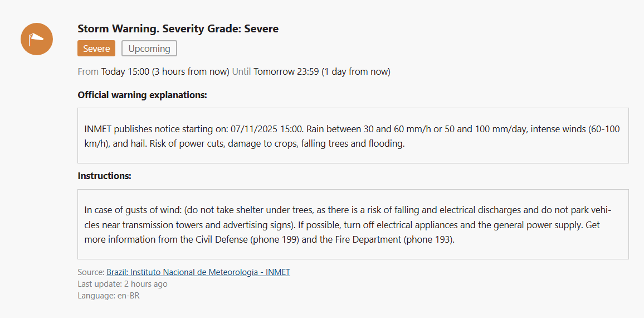Open the Instituto Nacional de Meteorologia INMET link
The height and width of the screenshot is (318, 644).
point(198,272)
